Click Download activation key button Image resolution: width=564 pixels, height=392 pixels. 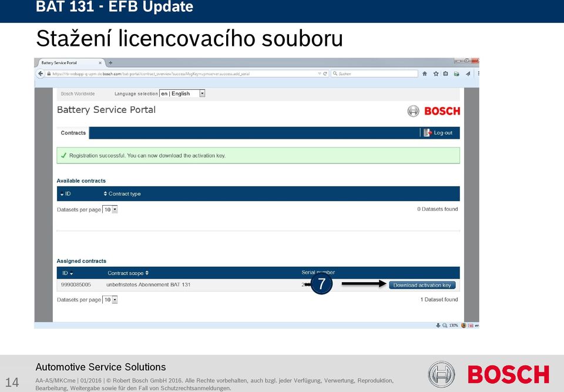(x=422, y=285)
